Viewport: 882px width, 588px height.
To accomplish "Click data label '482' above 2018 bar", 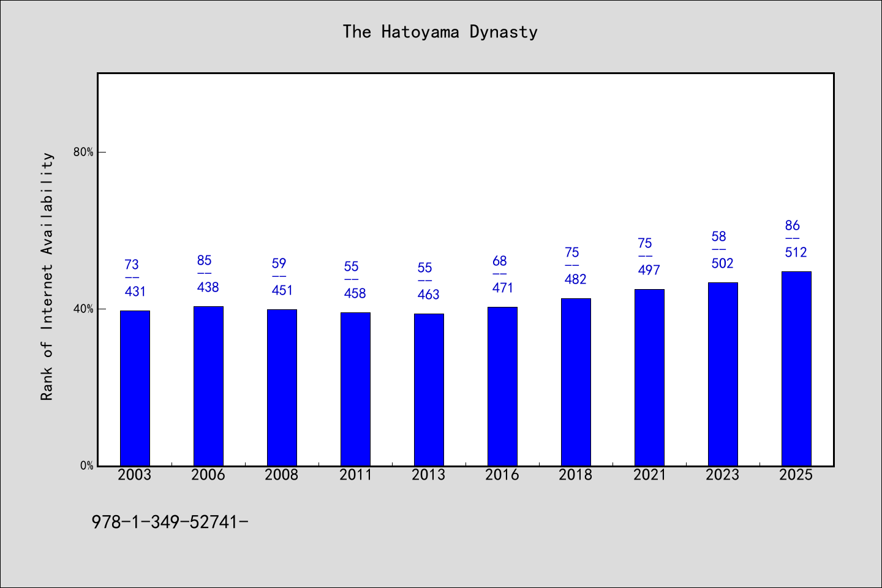I will point(576,279).
